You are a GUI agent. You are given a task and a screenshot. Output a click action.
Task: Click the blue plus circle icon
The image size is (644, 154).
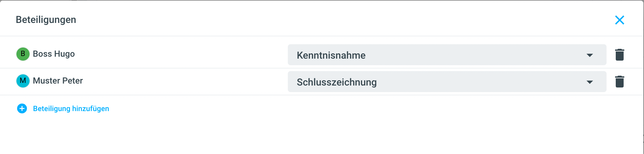click(x=22, y=108)
